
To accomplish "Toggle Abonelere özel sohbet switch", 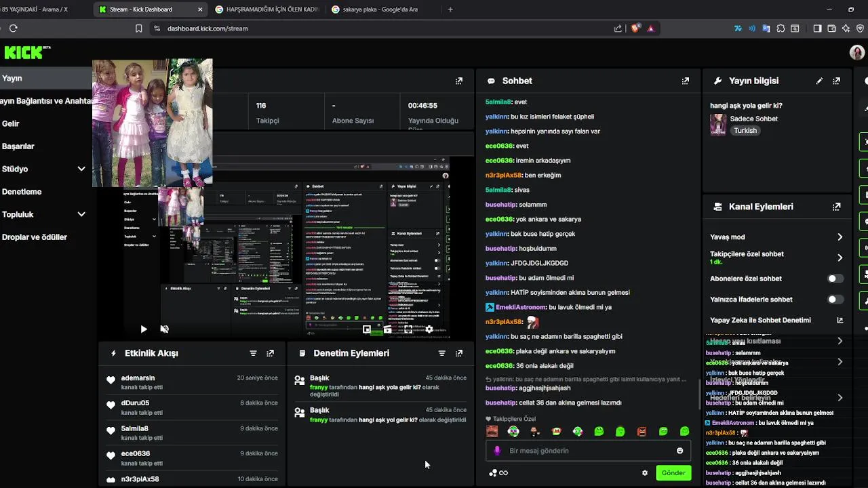I will [x=835, y=279].
